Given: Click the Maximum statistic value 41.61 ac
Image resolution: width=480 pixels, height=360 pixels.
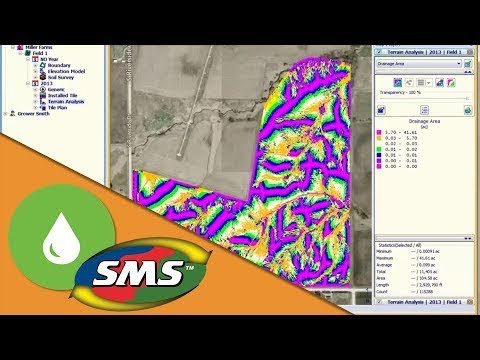Looking at the screenshot, I should click(x=423, y=258).
